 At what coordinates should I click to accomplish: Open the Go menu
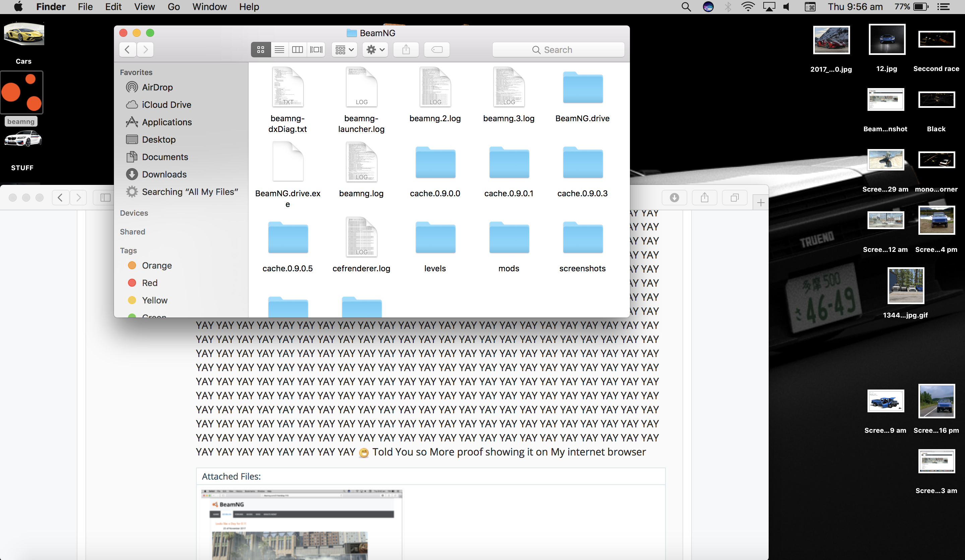[174, 7]
